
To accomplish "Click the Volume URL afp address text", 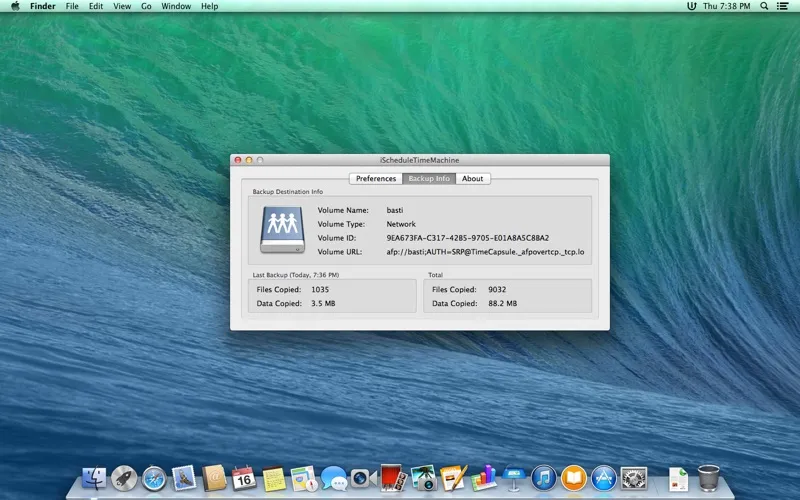I will (x=485, y=252).
